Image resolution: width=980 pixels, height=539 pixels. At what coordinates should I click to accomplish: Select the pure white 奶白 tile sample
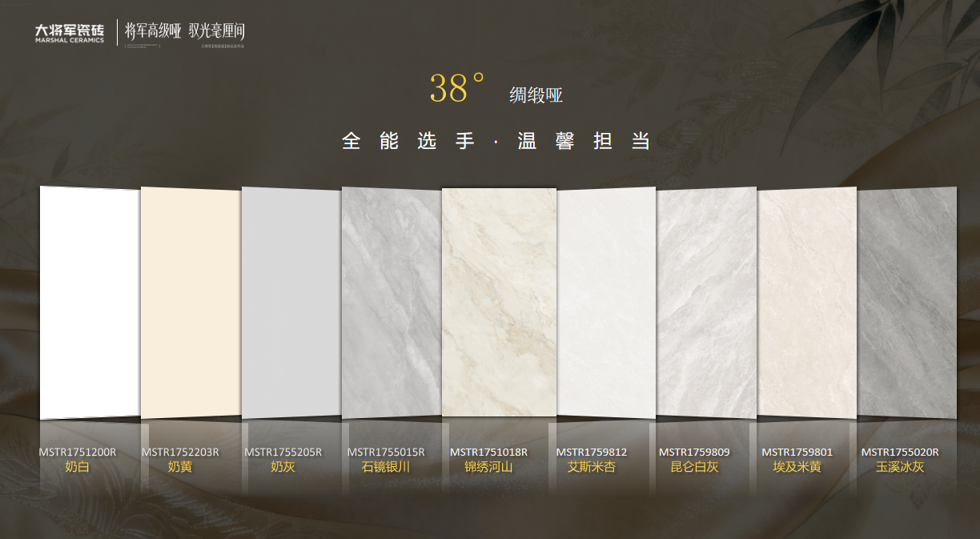[89, 303]
